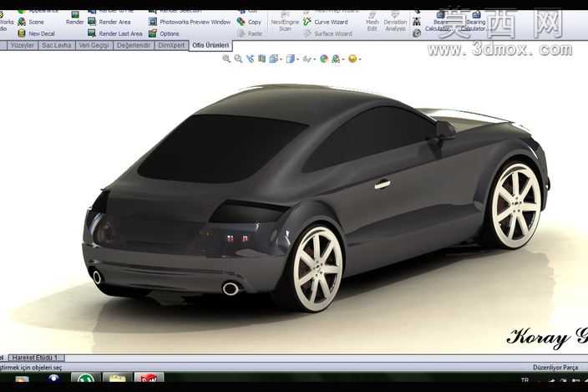This screenshot has height=392, width=588.
Task: Open the Beam Calculator
Action: pyautogui.click(x=438, y=22)
